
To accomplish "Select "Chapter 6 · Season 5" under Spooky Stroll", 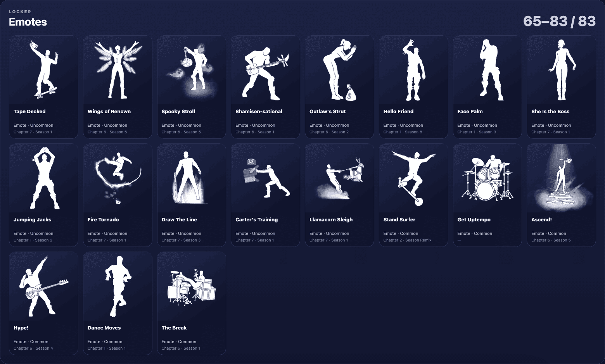I will [181, 132].
